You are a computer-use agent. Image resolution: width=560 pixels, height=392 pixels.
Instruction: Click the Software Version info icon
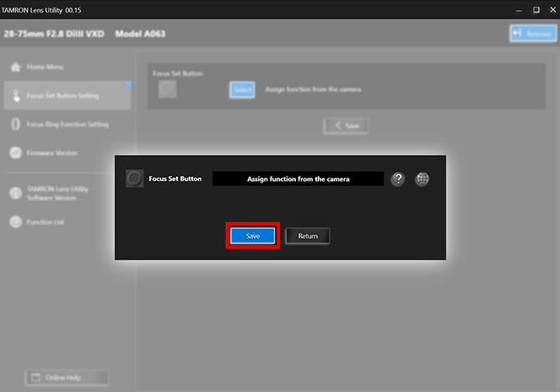pos(15,193)
